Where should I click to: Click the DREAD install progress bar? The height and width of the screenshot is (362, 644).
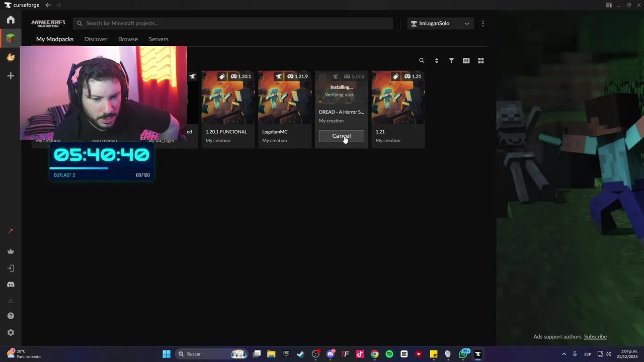coord(342,102)
